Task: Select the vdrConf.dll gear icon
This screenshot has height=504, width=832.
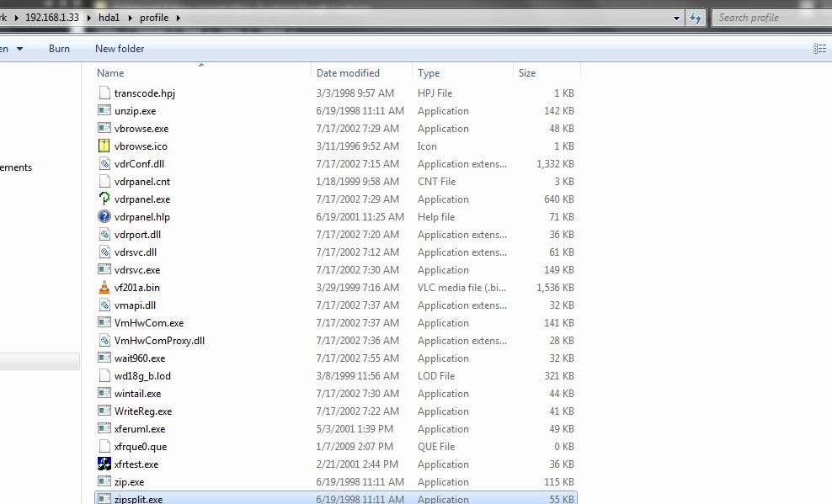Action: coord(104,164)
